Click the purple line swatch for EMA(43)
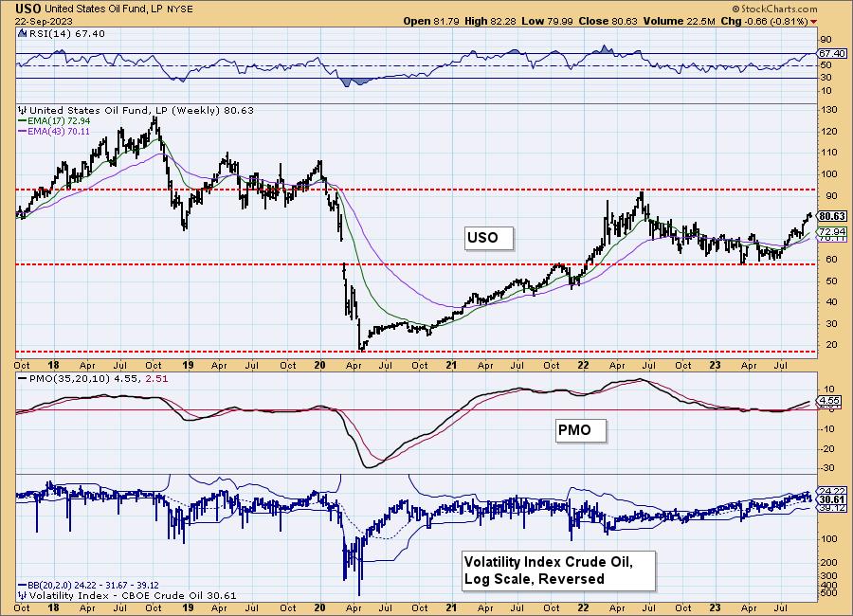The image size is (853, 616). click(x=23, y=131)
